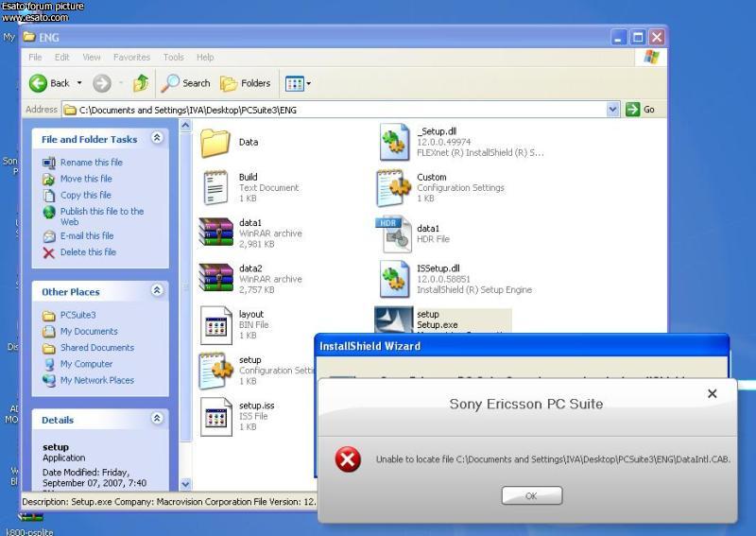756x536 pixels.
Task: Go up one folder level
Action: pyautogui.click(x=141, y=83)
